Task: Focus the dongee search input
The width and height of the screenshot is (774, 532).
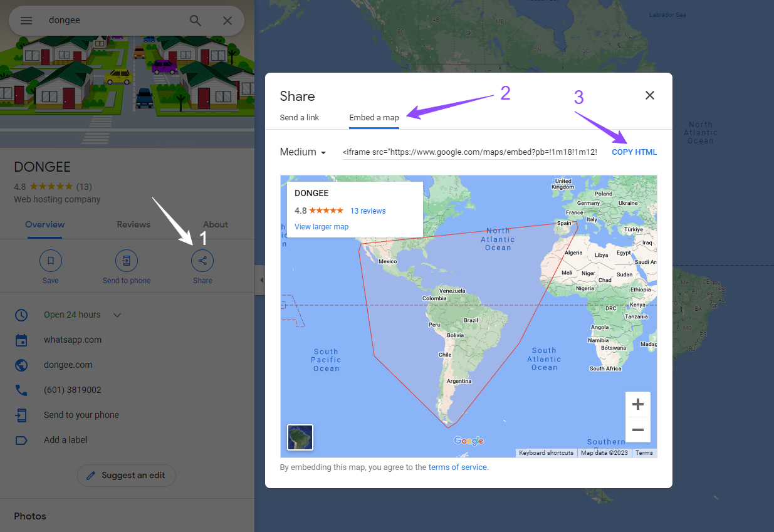Action: pyautogui.click(x=113, y=21)
